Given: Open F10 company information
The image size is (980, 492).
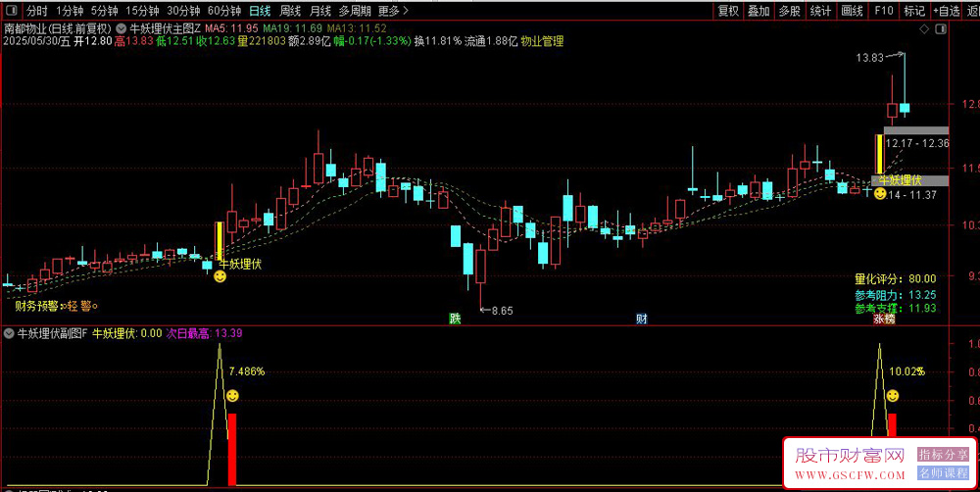Looking at the screenshot, I should [x=884, y=11].
